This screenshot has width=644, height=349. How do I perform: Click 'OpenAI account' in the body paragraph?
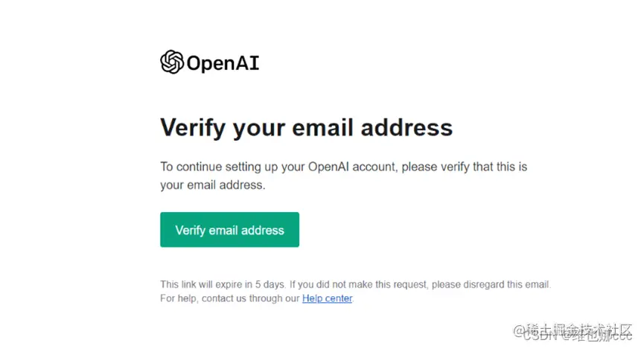click(352, 167)
